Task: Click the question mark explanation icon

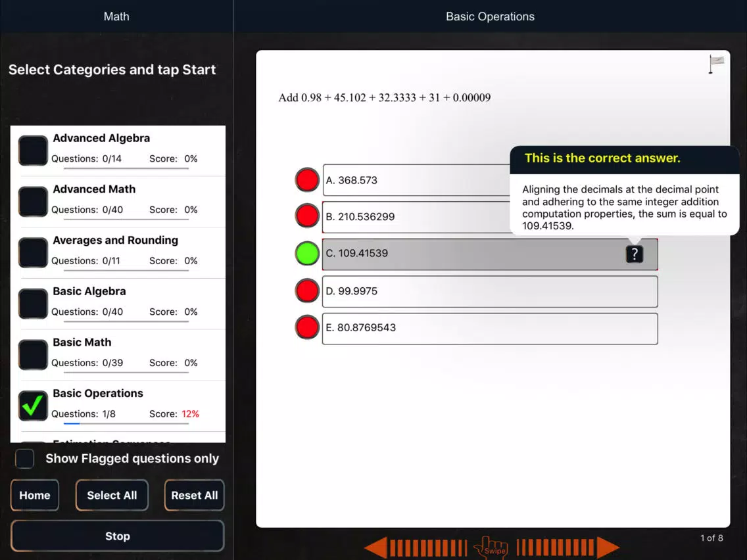Action: (x=634, y=254)
